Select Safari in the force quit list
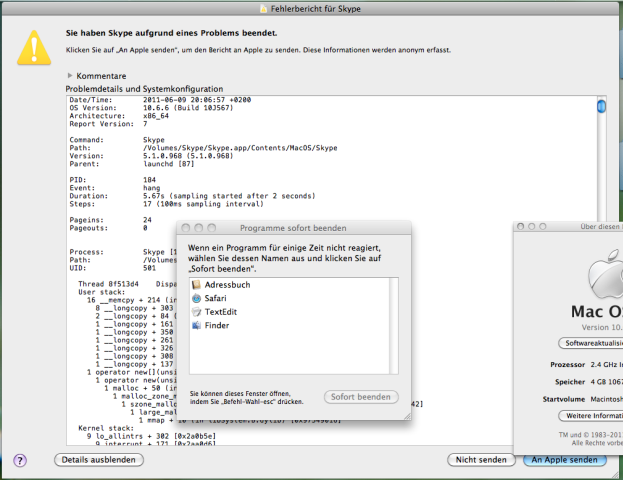624x481 pixels. [290, 298]
